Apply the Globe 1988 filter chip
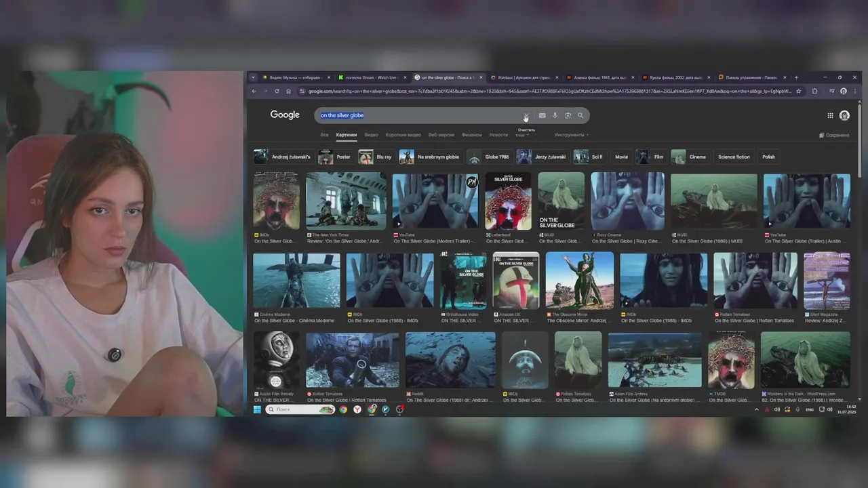 [x=489, y=157]
